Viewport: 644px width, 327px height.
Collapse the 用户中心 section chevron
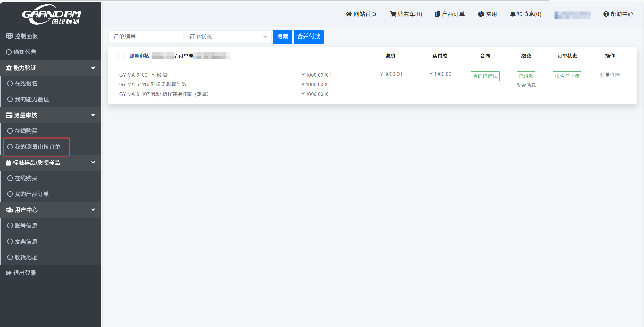pos(93,210)
